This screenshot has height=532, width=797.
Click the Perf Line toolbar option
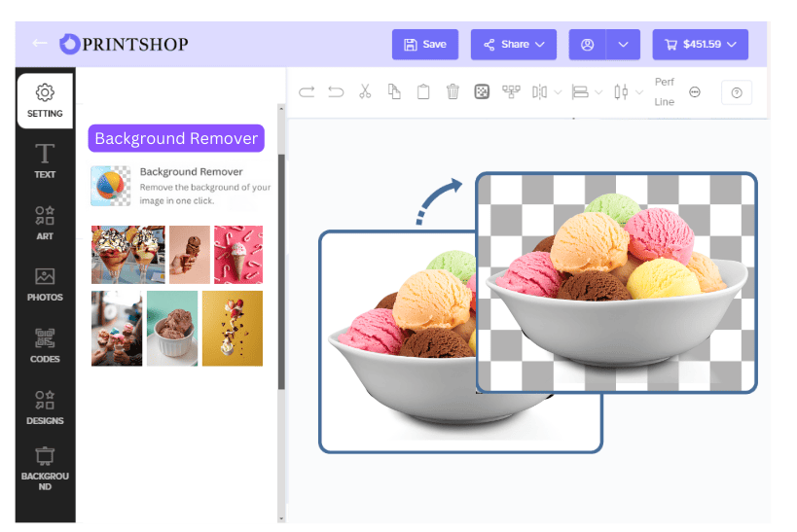[665, 92]
